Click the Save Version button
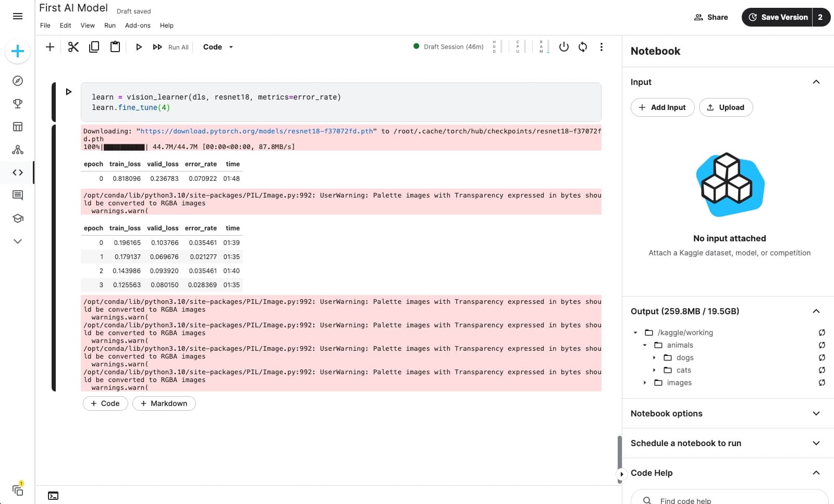This screenshot has width=834, height=504. tap(777, 17)
